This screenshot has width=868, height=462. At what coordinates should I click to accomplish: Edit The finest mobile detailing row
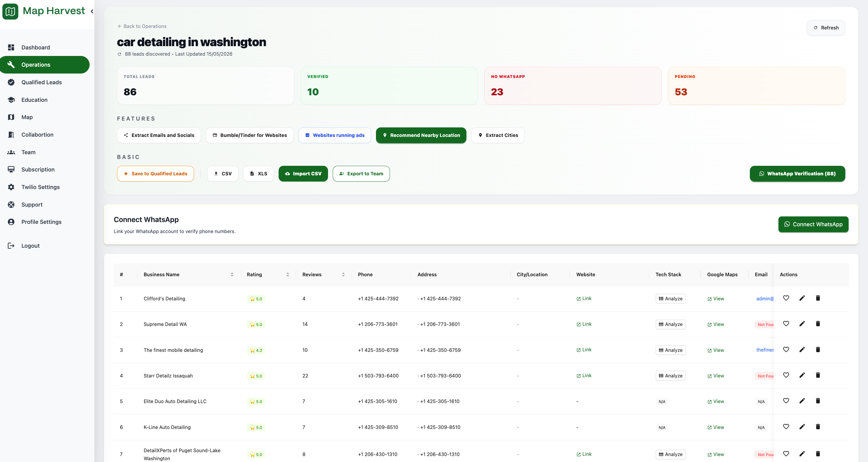802,349
